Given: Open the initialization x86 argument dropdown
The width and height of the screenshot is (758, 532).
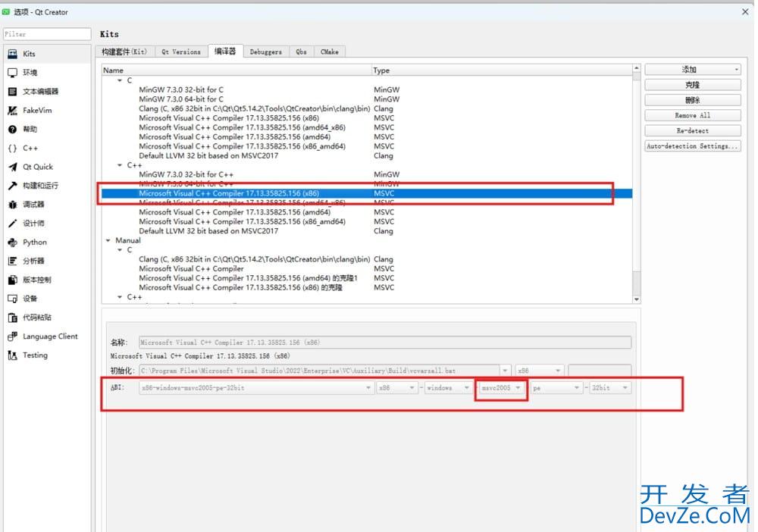Looking at the screenshot, I should pyautogui.click(x=540, y=371).
